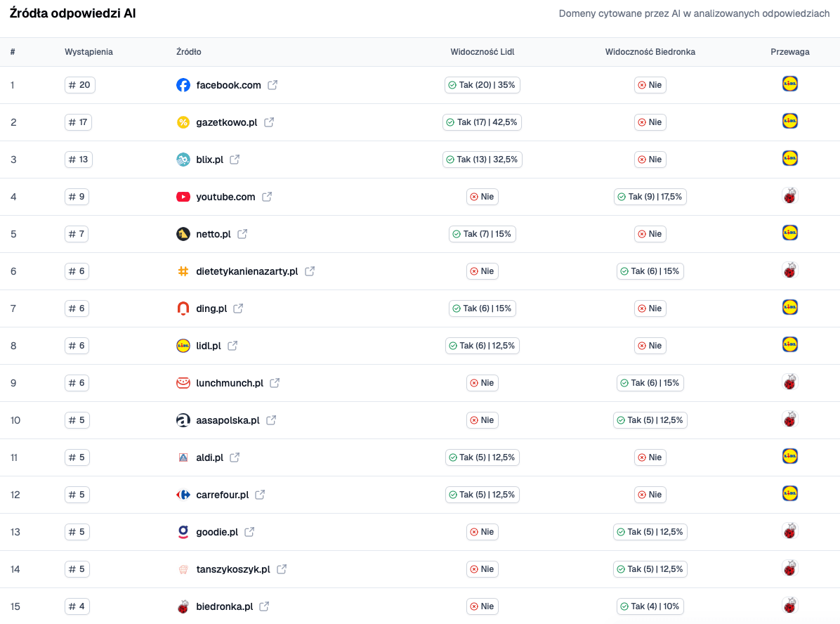Open external link icon next to blix.pl
The width and height of the screenshot is (840, 624).
click(235, 160)
